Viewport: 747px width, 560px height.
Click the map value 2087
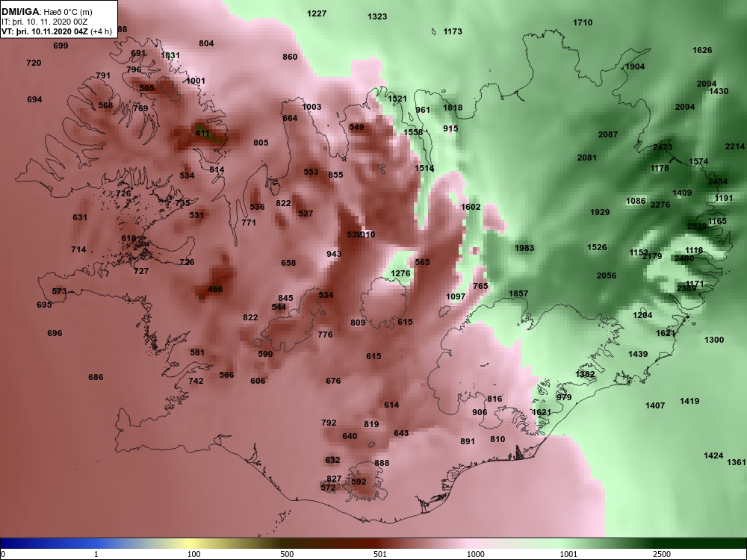click(608, 134)
